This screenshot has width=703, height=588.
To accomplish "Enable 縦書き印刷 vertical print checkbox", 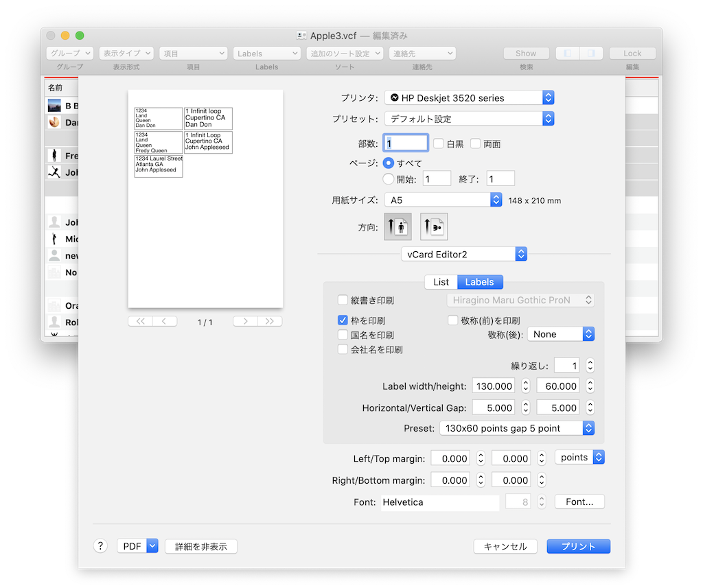I will (343, 300).
